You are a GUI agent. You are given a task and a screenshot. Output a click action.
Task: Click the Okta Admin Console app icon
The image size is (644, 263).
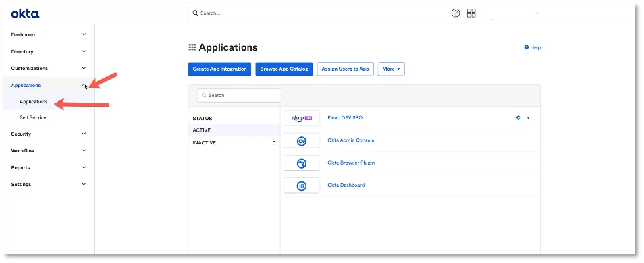[302, 140]
